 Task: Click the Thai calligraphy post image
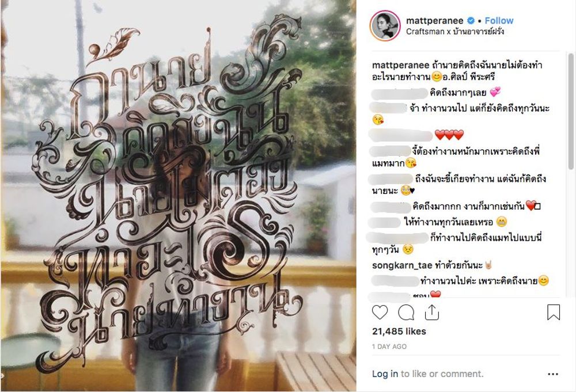[179, 196]
